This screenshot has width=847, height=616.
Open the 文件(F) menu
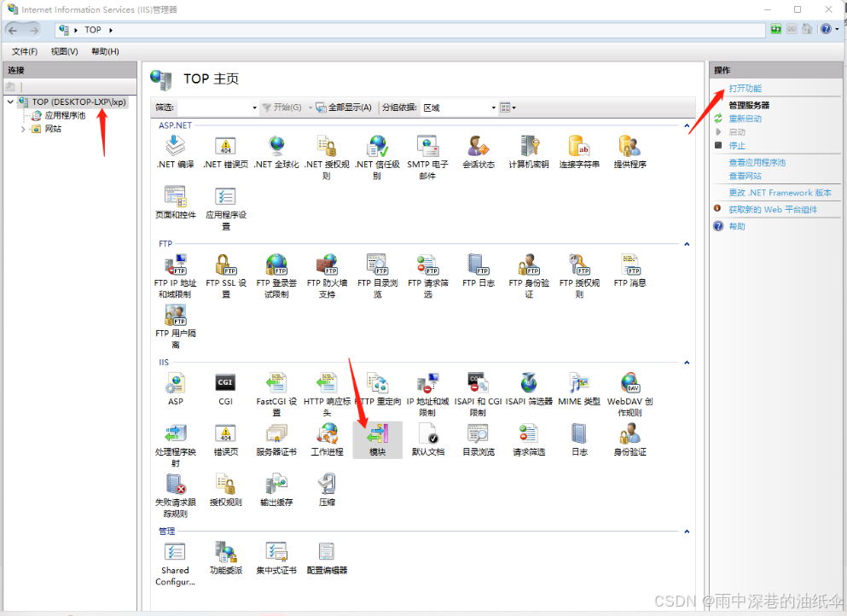click(x=24, y=51)
